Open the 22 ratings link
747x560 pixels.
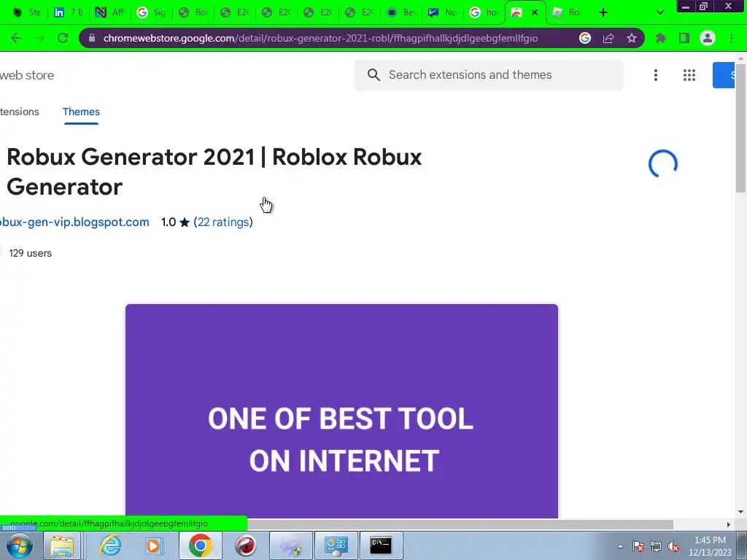pos(223,222)
